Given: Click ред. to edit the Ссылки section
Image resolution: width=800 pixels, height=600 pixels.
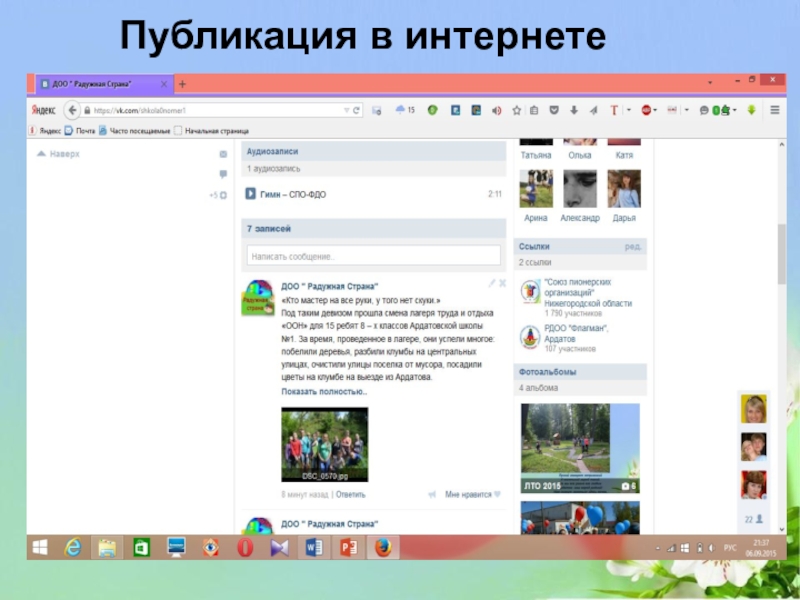Looking at the screenshot, I should click(x=633, y=246).
